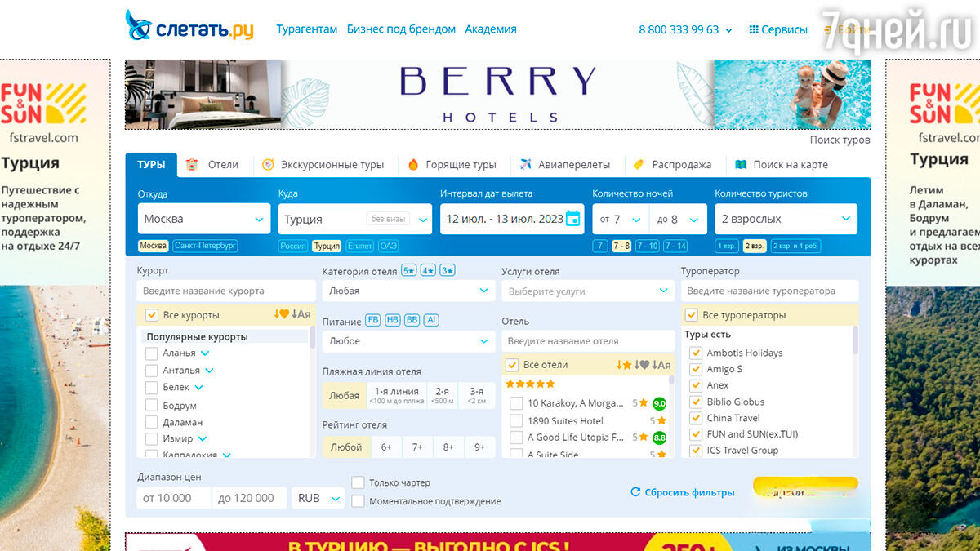Uncheck the Все туроператоры checkbox
The height and width of the screenshot is (551, 980).
click(x=692, y=315)
